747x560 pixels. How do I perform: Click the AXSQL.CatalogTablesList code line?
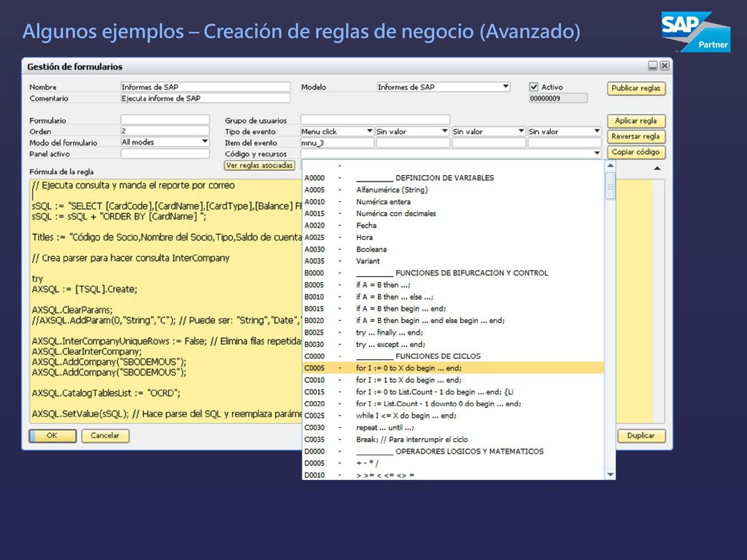(x=107, y=393)
